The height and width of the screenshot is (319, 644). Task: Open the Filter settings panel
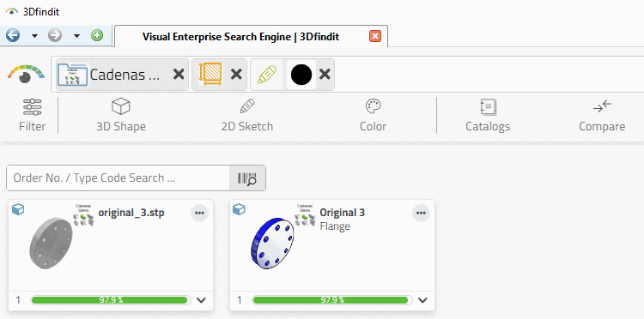32,116
